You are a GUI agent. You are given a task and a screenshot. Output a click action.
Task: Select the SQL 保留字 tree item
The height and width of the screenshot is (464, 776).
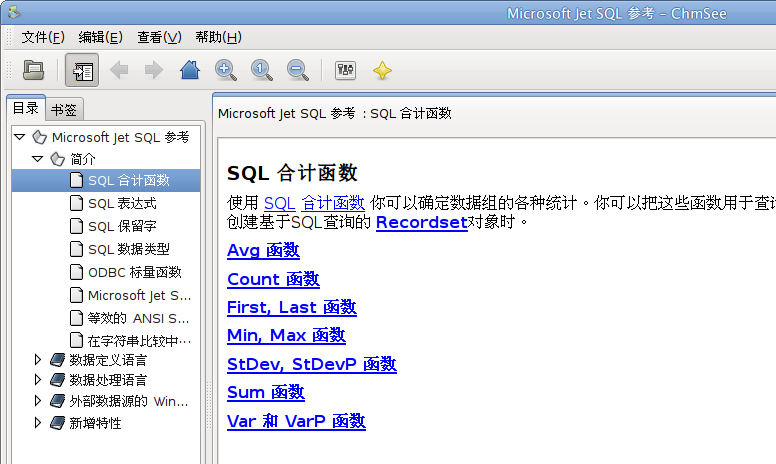[x=106, y=227]
